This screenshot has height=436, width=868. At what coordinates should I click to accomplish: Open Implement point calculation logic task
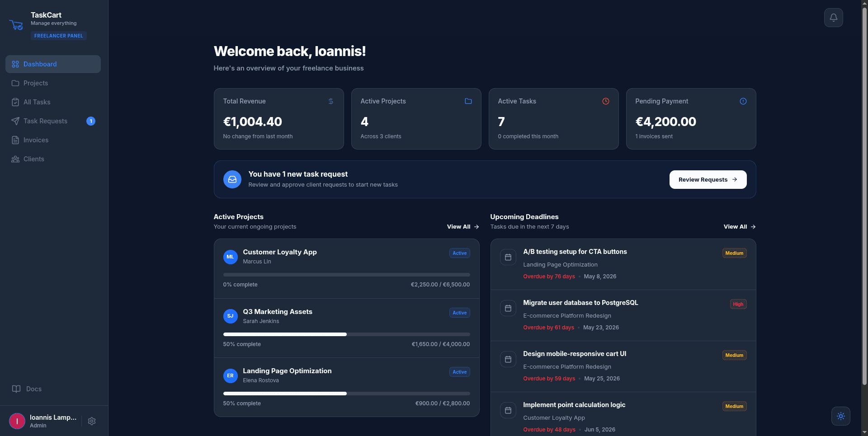(x=574, y=405)
